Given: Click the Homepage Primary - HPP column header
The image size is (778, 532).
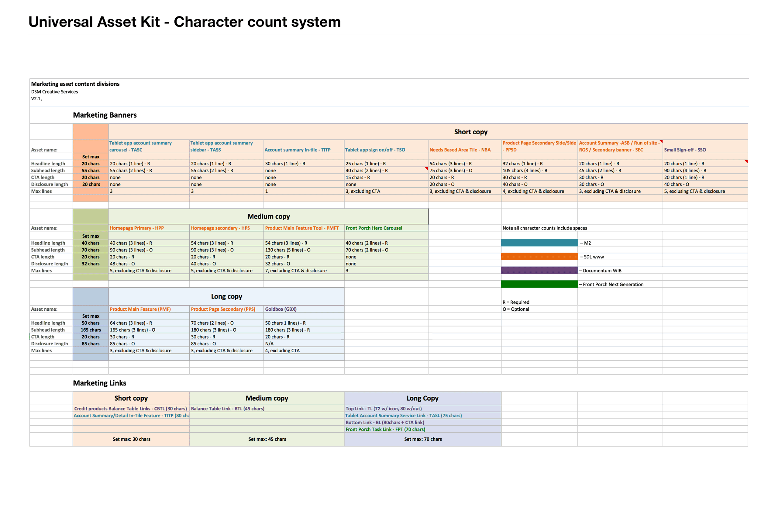Looking at the screenshot, I should coord(136,228).
